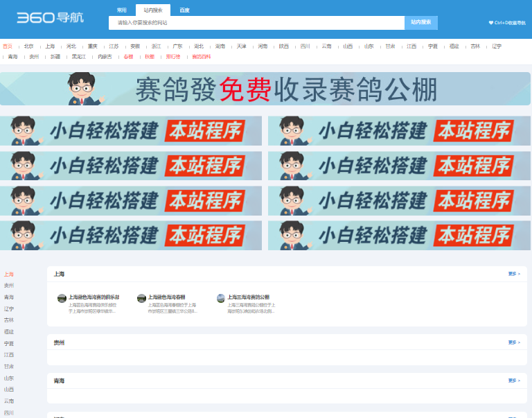
Task: Open 吉林 in the top navigation bar
Action: (x=476, y=46)
